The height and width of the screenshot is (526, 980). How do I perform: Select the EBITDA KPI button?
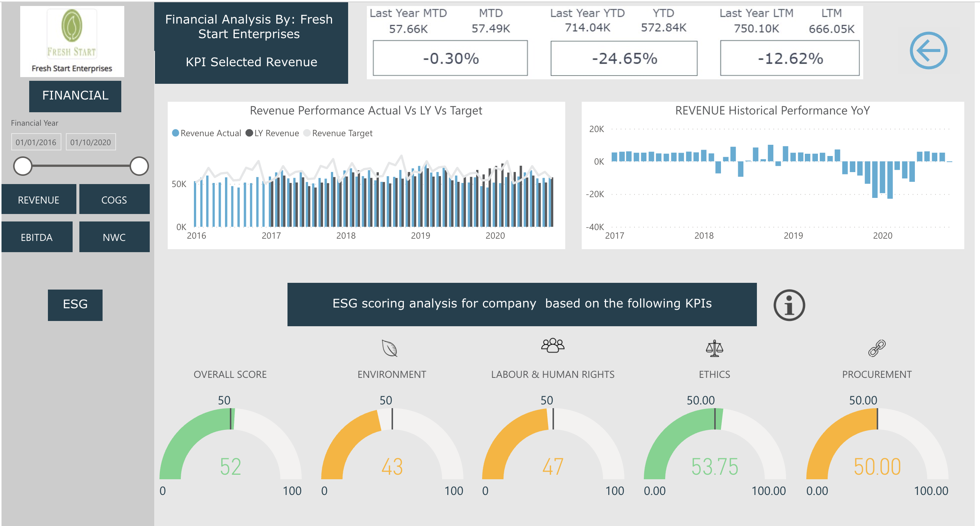[x=37, y=237]
